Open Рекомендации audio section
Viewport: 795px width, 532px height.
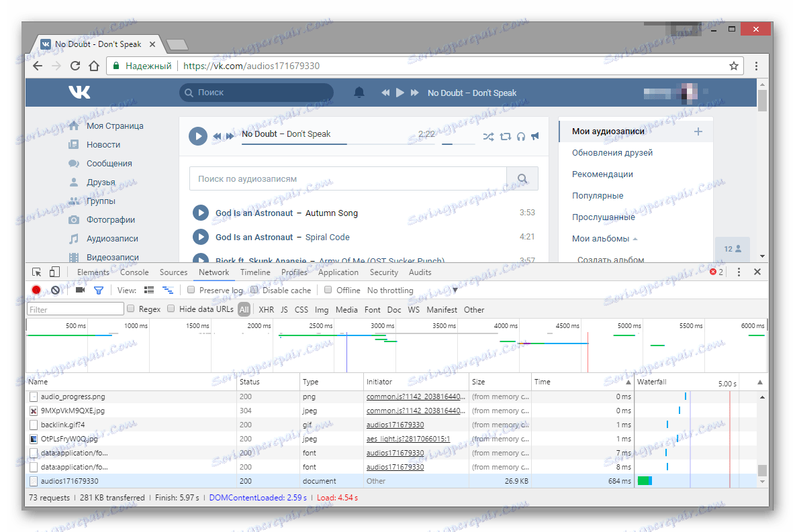click(602, 174)
